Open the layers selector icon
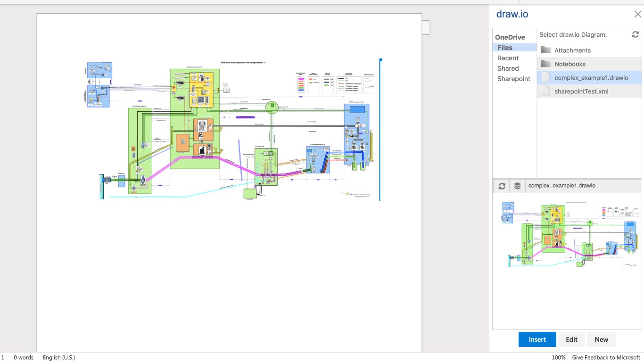This screenshot has height=362, width=644. point(517,186)
